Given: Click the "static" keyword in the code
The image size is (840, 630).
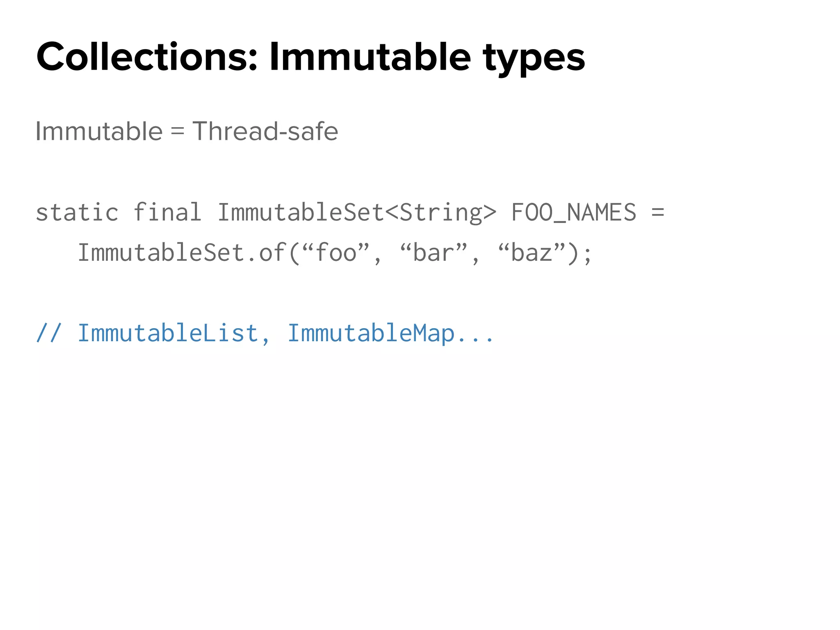Looking at the screenshot, I should pyautogui.click(x=77, y=212).
